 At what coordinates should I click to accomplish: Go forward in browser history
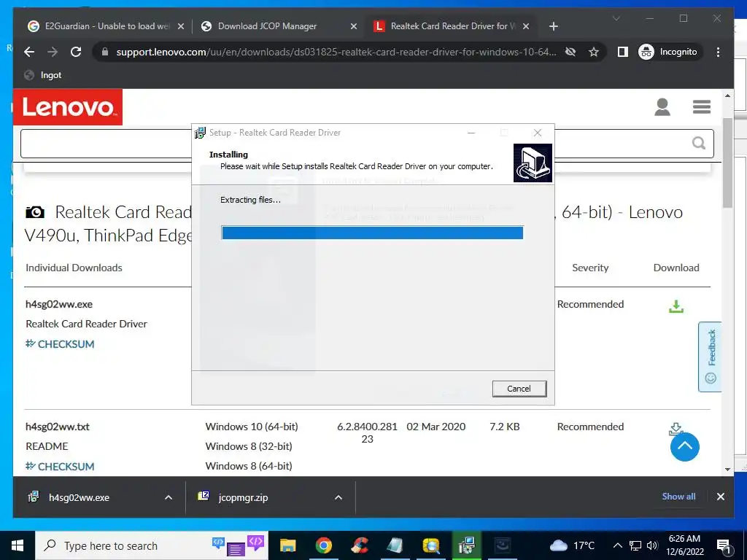pos(53,52)
